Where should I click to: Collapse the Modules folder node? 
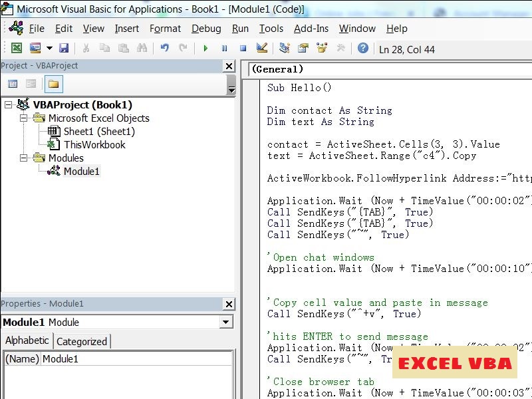tap(23, 158)
